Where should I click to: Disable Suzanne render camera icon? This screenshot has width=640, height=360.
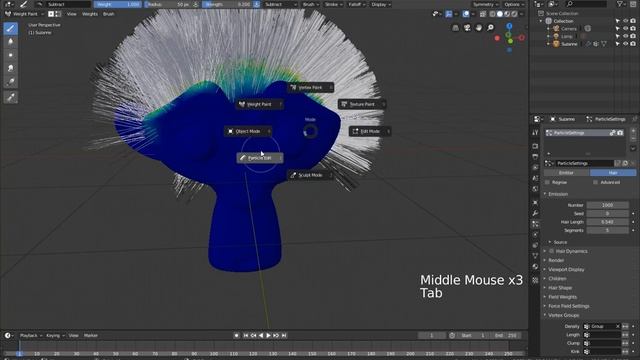(x=633, y=44)
